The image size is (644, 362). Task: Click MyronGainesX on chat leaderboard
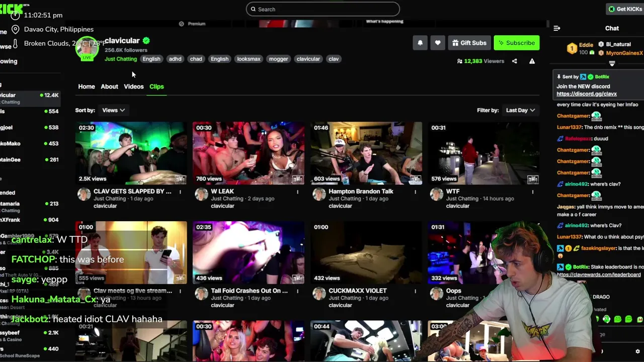pyautogui.click(x=624, y=53)
